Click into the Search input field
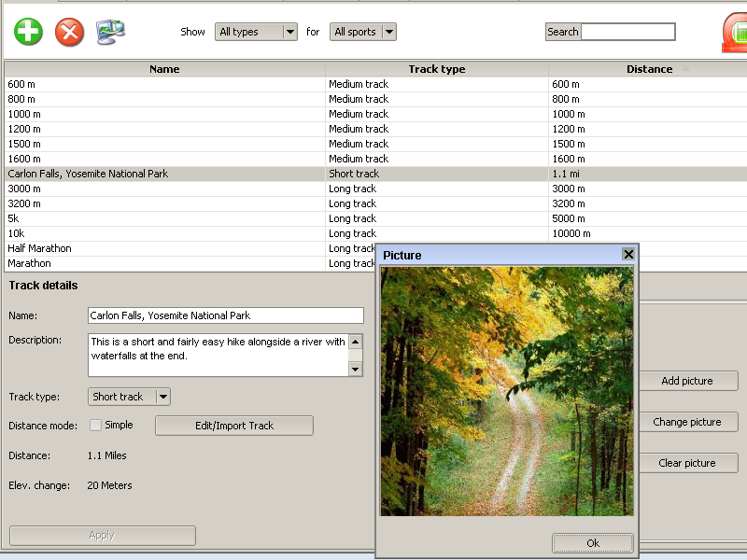Image resolution: width=747 pixels, height=560 pixels. 627,32
